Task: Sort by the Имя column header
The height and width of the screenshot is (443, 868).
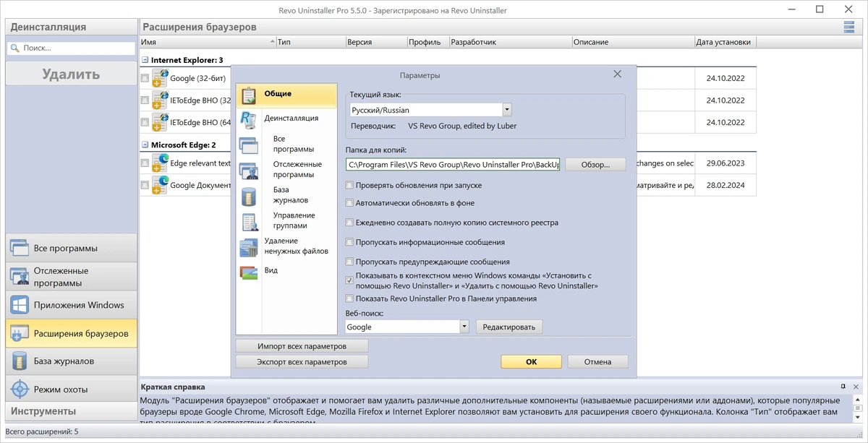Action: click(x=208, y=42)
